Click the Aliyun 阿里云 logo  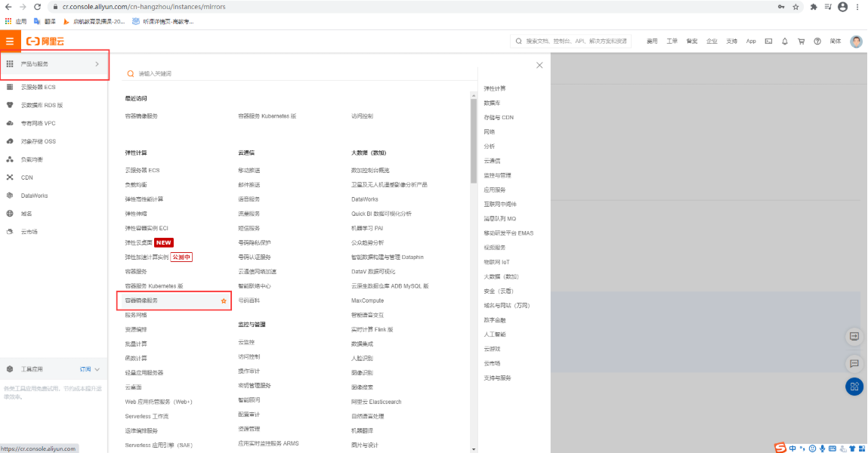click(45, 42)
